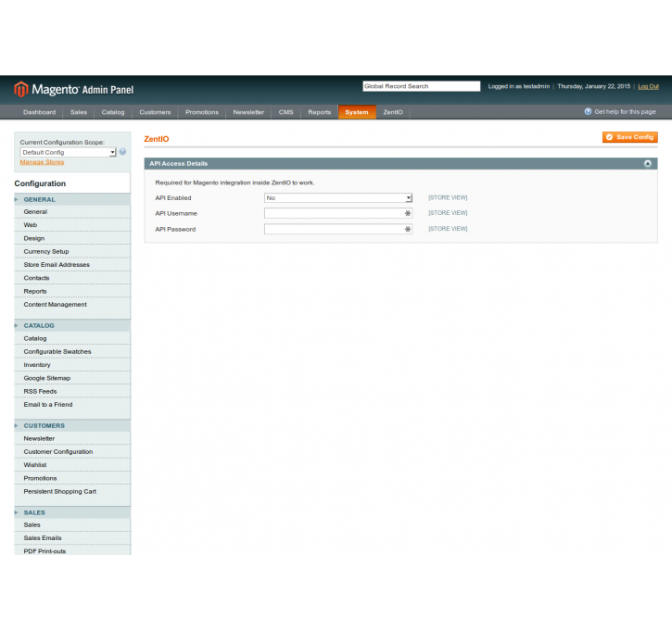The height and width of the screenshot is (630, 672).
Task: Click the [STORE VIEW] label beside API Password
Action: point(448,229)
